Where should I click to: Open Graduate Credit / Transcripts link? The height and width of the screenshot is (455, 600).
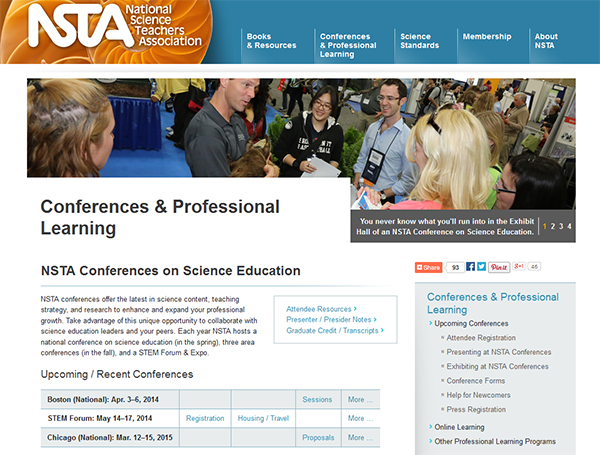(334, 330)
